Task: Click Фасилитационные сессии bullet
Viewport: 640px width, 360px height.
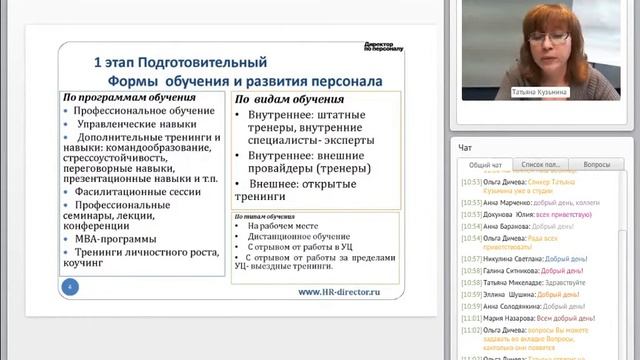Action: click(x=132, y=192)
